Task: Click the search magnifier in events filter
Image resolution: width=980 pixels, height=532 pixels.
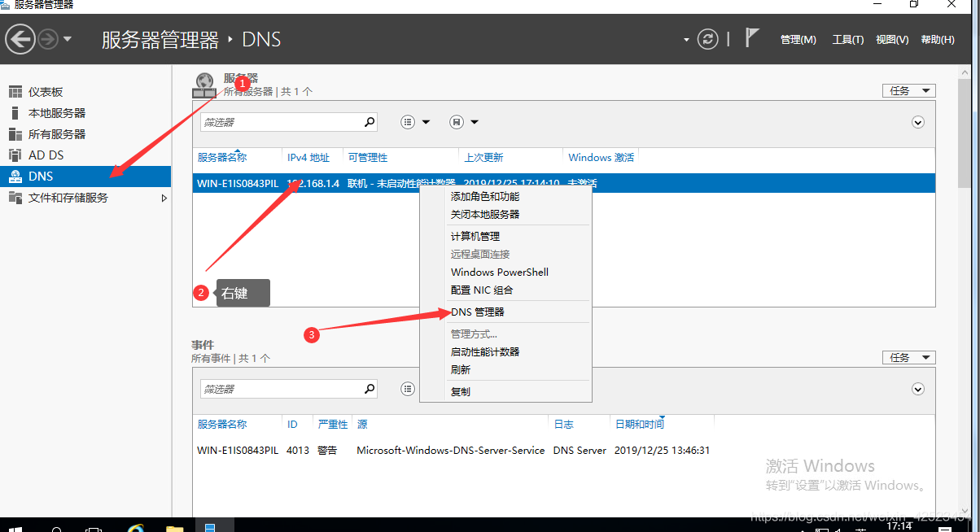Action: point(370,389)
